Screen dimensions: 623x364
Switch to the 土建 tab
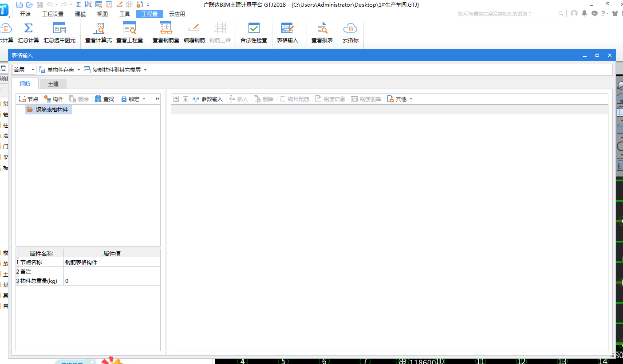coord(53,84)
